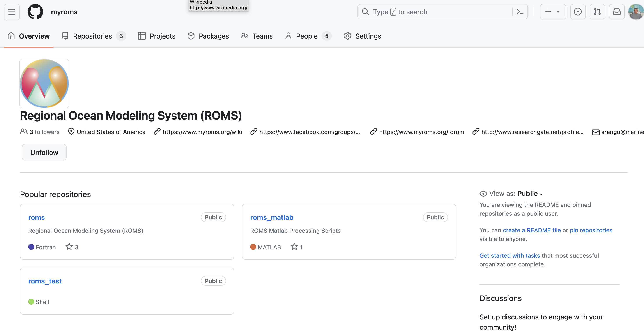Click the GitHub octocat logo
Screen dimensions: 644x331
35,12
